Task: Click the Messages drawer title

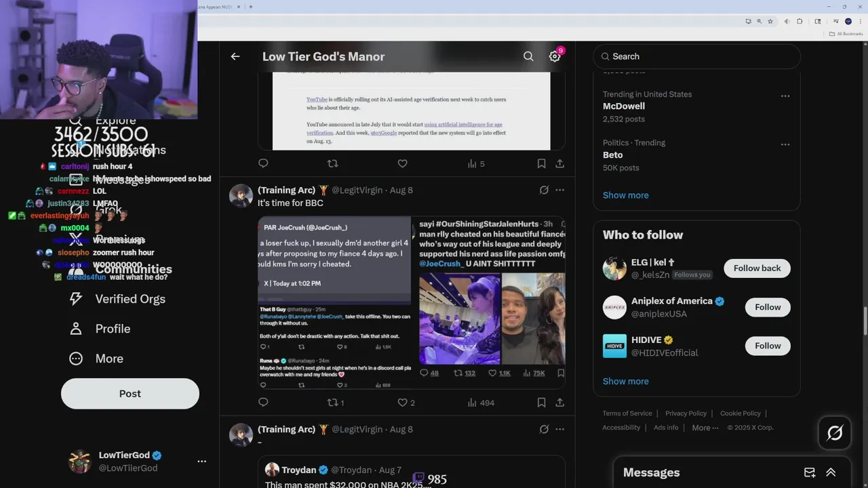Action: [651, 472]
